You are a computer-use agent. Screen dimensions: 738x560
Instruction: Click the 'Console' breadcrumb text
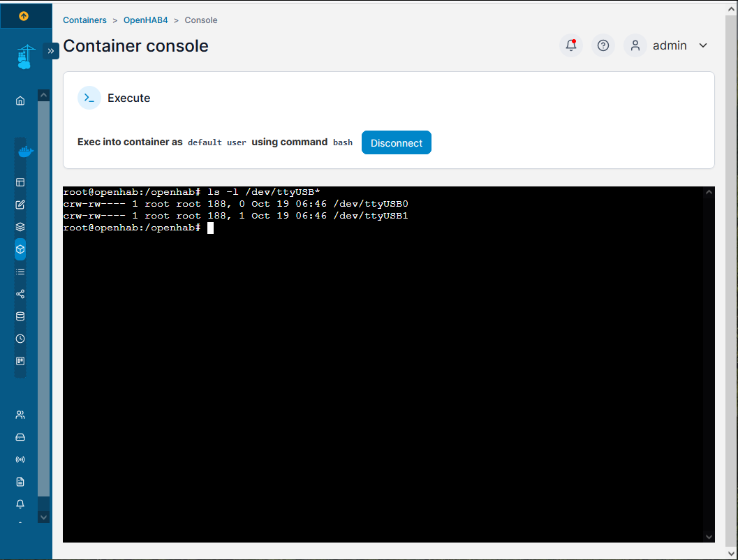coord(201,20)
